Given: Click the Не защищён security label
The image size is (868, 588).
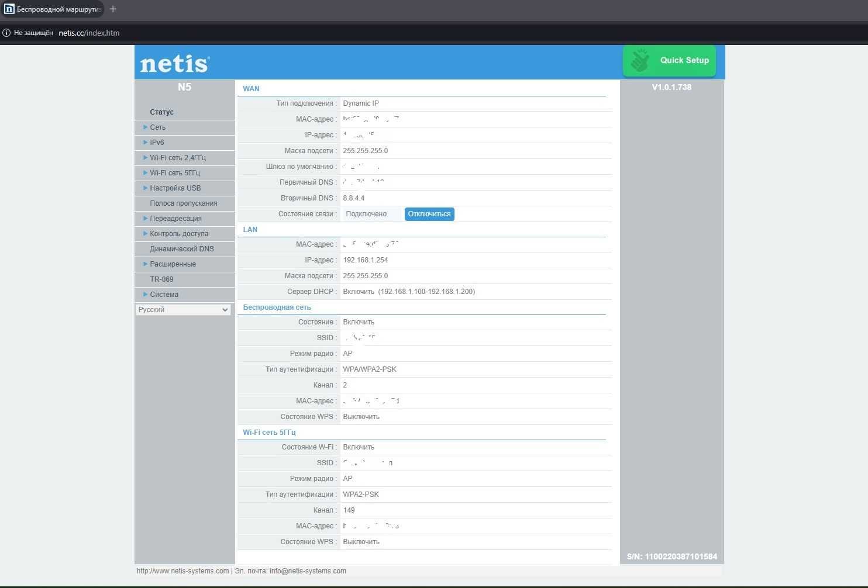Looking at the screenshot, I should (x=33, y=33).
